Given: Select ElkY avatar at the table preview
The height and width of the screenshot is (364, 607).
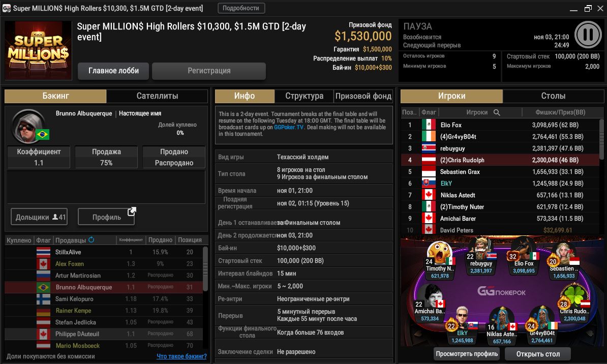Looking at the screenshot, I should click(462, 318).
